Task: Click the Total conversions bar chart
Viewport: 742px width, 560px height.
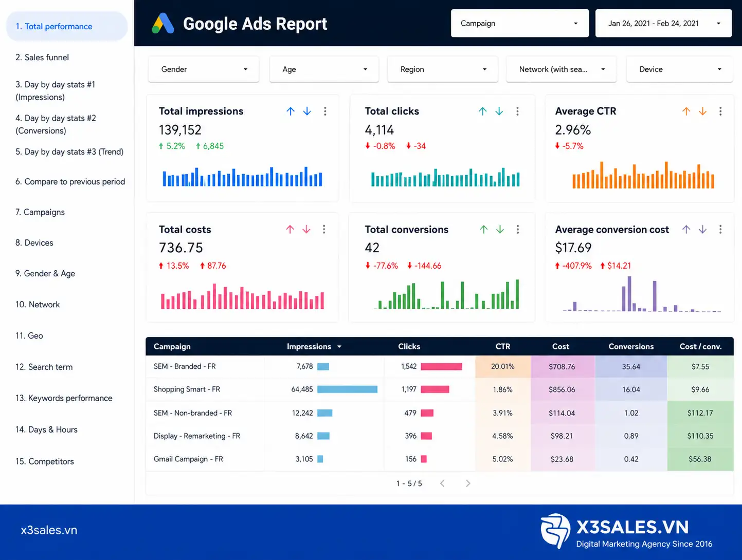Action: pos(446,294)
